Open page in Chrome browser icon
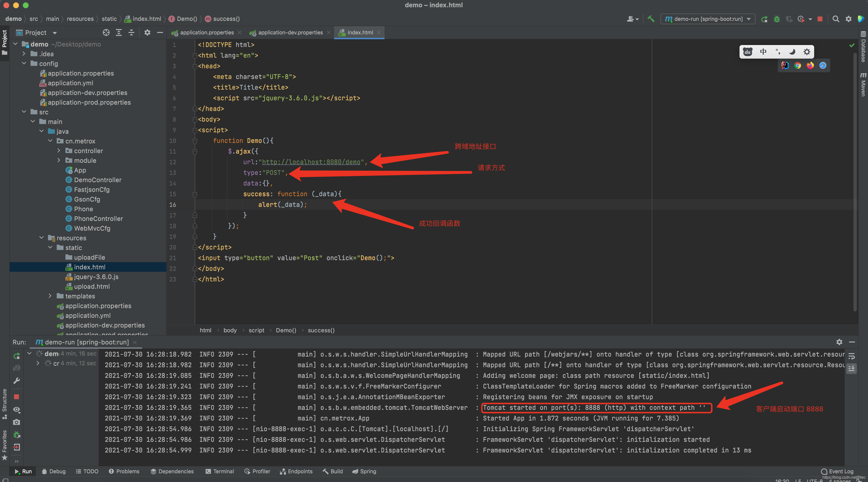 tap(798, 65)
